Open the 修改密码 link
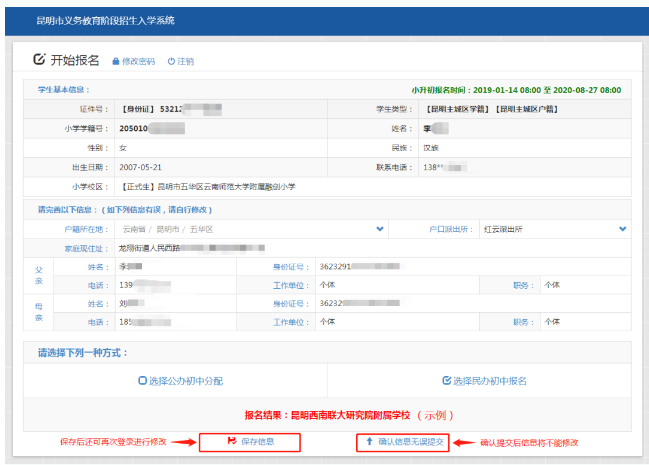649x465 pixels. 138,62
